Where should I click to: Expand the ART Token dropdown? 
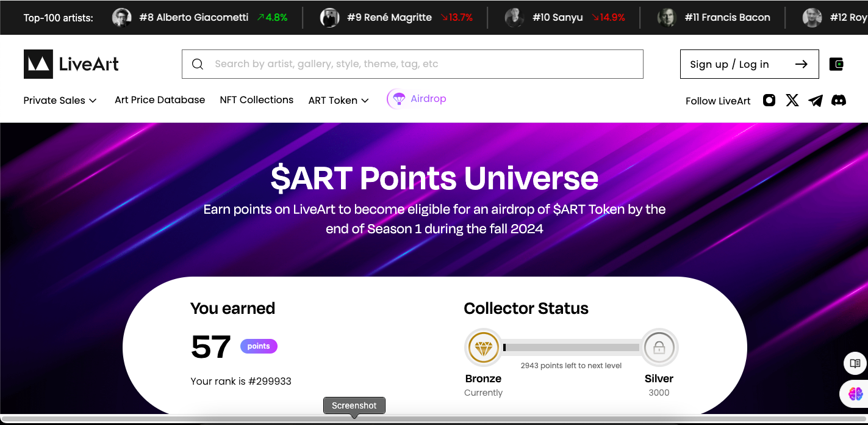click(339, 100)
